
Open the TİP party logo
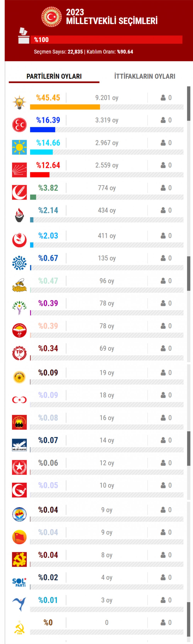[x=19, y=353]
